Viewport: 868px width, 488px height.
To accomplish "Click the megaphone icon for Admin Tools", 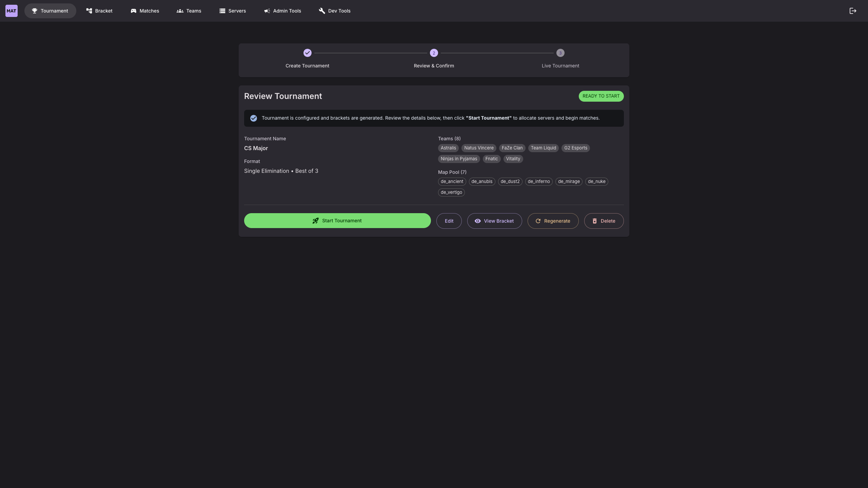I will click(267, 11).
